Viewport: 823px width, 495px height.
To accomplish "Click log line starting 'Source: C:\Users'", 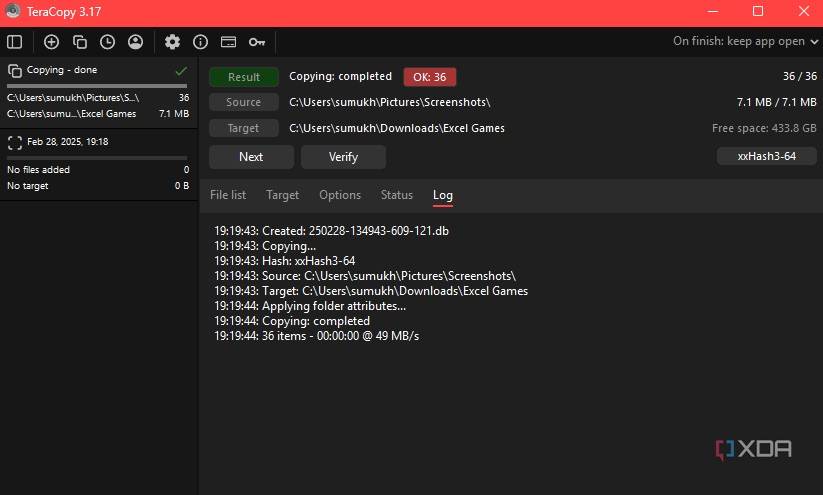I will 365,276.
